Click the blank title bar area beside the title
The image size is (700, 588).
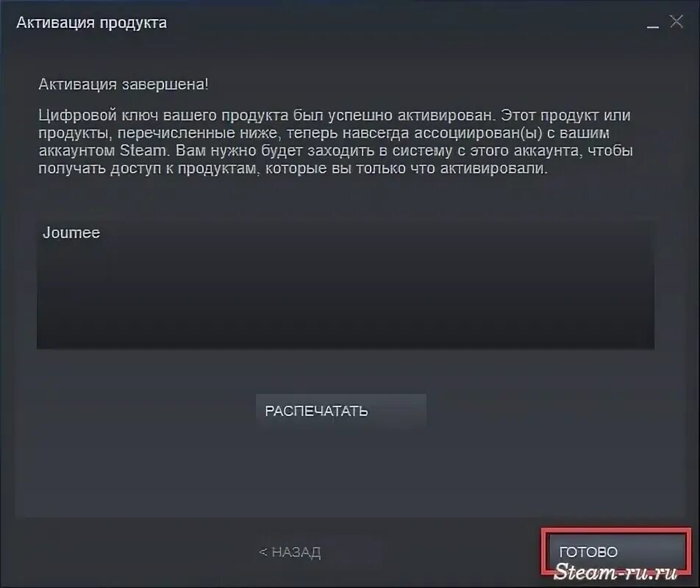tap(401, 22)
